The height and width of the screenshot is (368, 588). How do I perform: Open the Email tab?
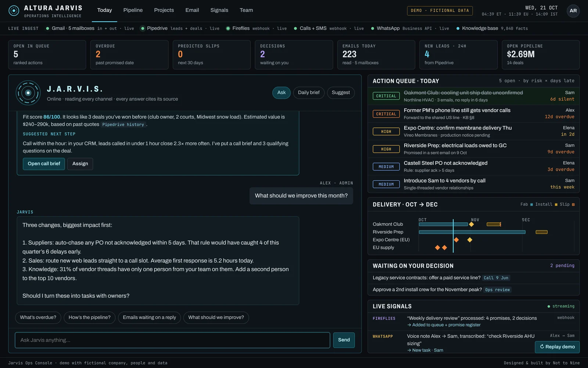coord(192,10)
